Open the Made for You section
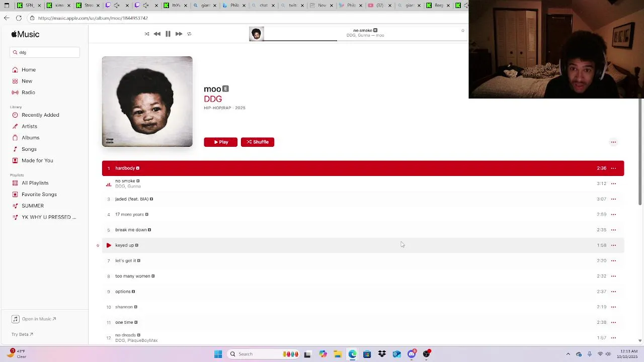644x362 pixels. tap(37, 160)
